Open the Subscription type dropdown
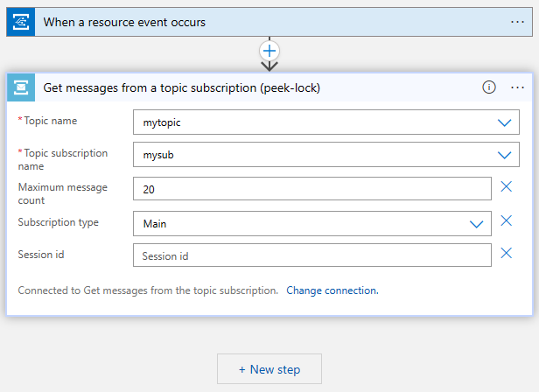The height and width of the screenshot is (392, 539). tap(477, 224)
